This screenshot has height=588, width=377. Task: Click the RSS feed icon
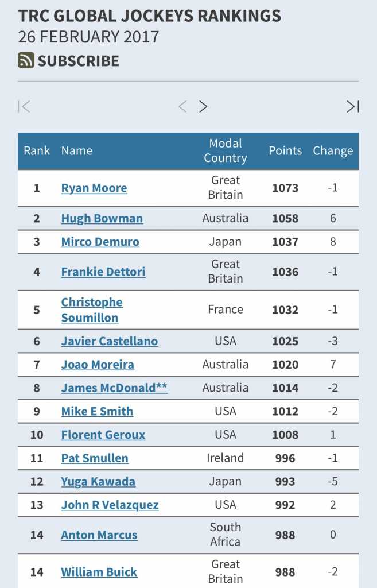click(26, 60)
